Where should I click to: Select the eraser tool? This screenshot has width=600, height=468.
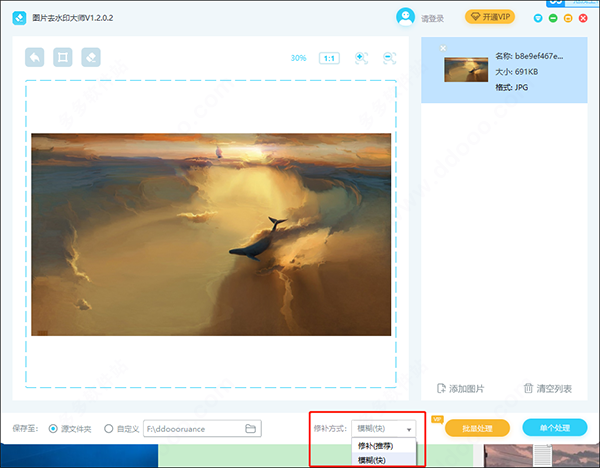click(x=90, y=58)
